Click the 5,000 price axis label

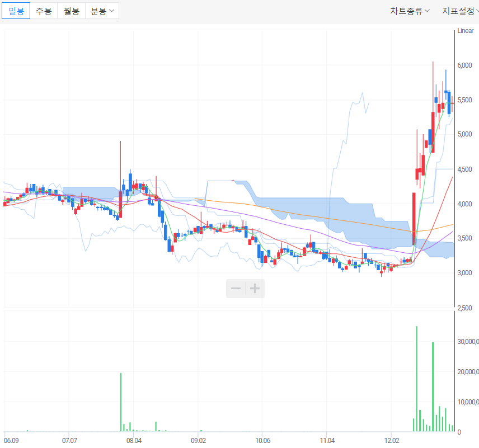click(x=464, y=134)
